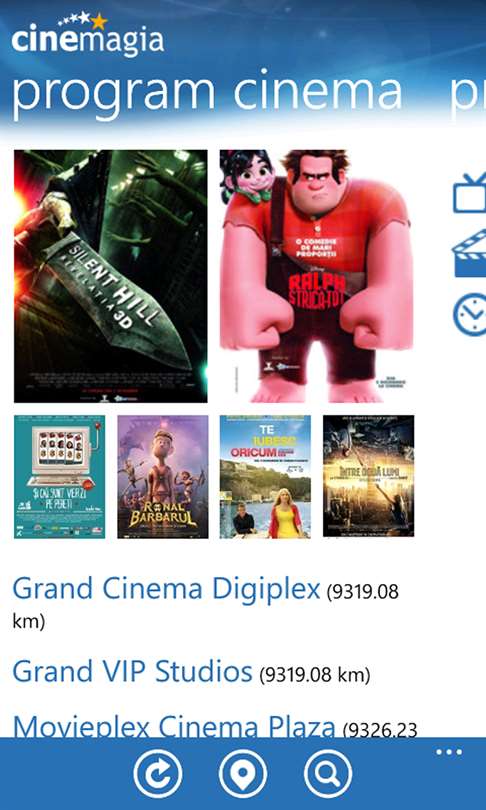Select the Ronal Barbarul poster

pyautogui.click(x=163, y=476)
